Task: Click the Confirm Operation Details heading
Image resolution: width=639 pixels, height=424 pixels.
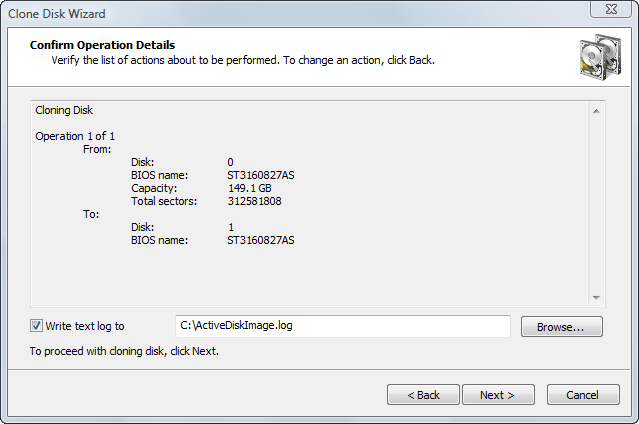Action: click(102, 45)
